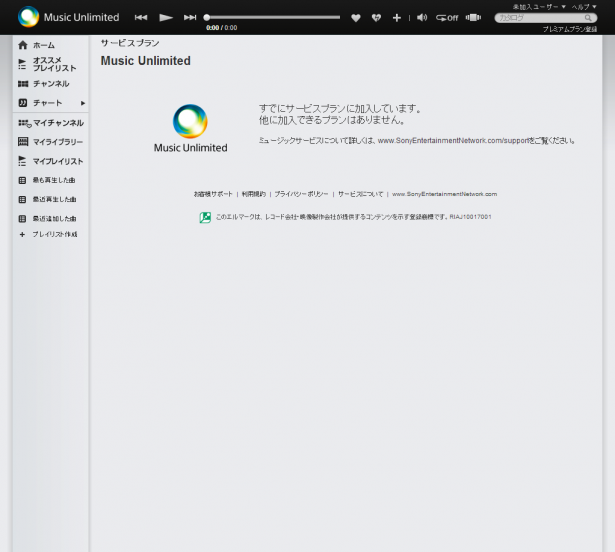This screenshot has height=552, width=615.
Task: Open 最近追加した曲 playlist
Action: pyautogui.click(x=54, y=219)
